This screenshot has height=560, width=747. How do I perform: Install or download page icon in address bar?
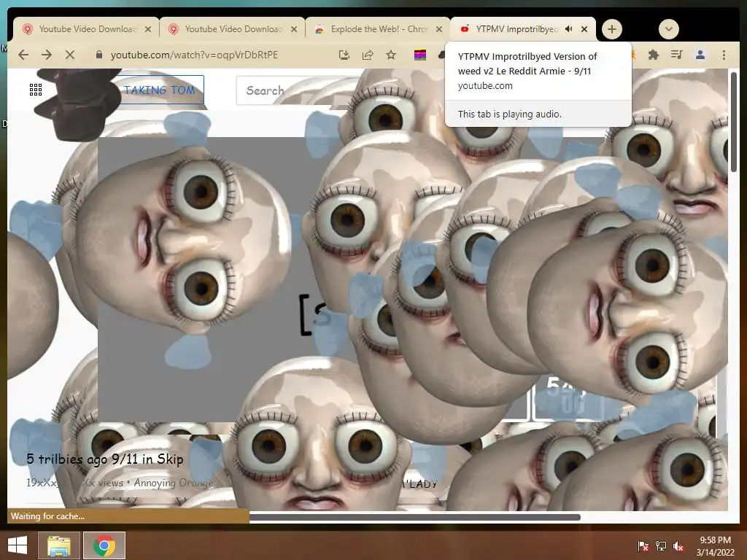344,55
